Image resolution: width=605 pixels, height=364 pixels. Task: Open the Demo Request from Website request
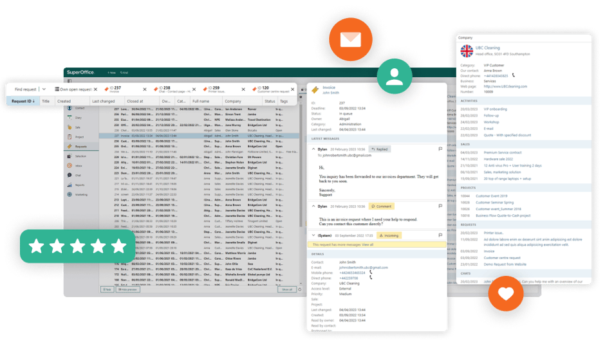coord(505,264)
